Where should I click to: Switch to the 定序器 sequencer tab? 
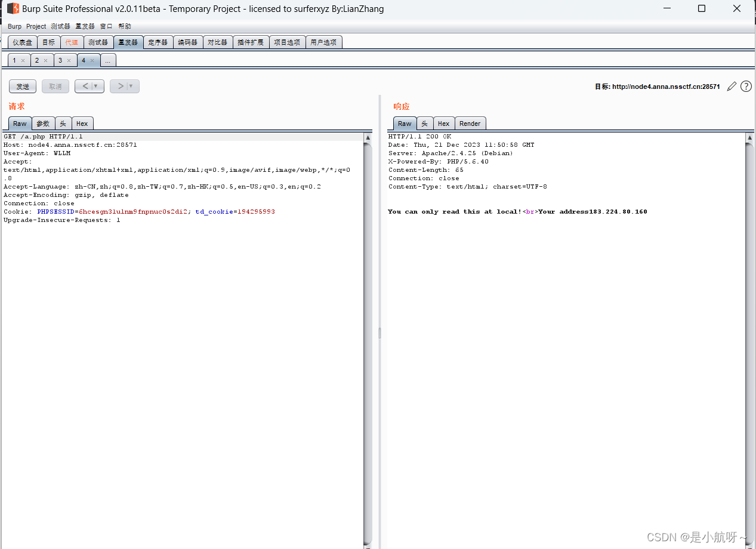[158, 42]
